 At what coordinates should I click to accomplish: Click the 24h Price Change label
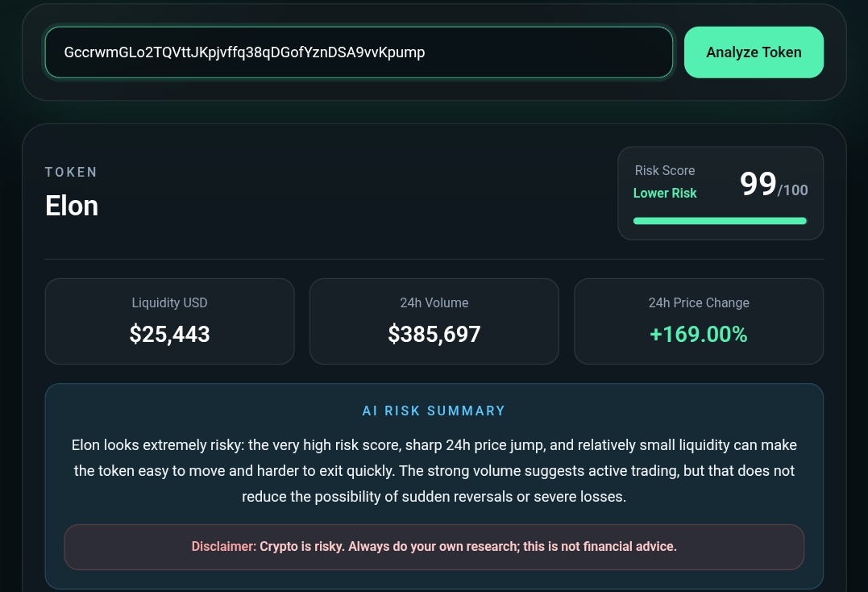[699, 303]
